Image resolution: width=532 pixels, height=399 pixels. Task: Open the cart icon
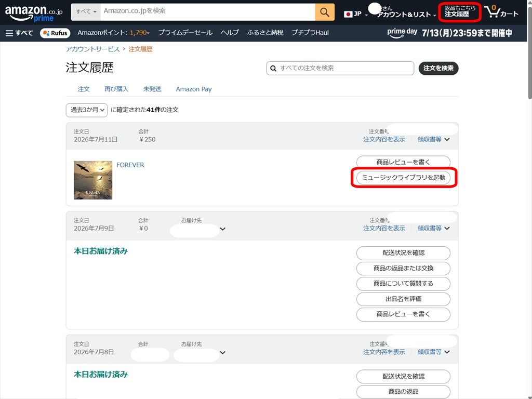501,12
